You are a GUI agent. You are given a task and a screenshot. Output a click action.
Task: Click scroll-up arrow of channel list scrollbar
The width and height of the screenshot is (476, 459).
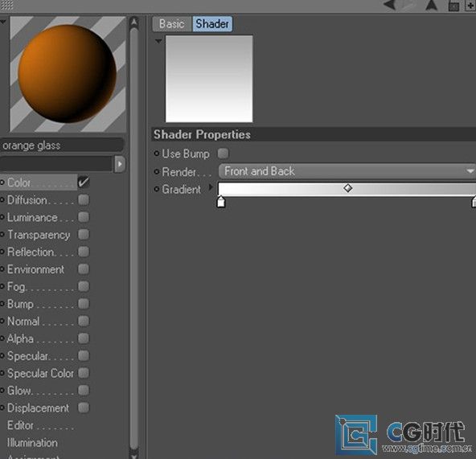[x=133, y=22]
